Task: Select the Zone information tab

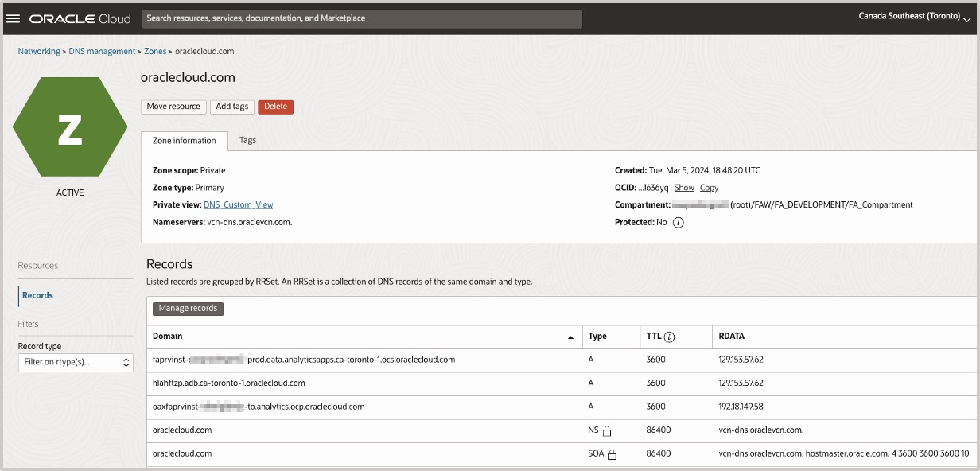Action: point(185,141)
